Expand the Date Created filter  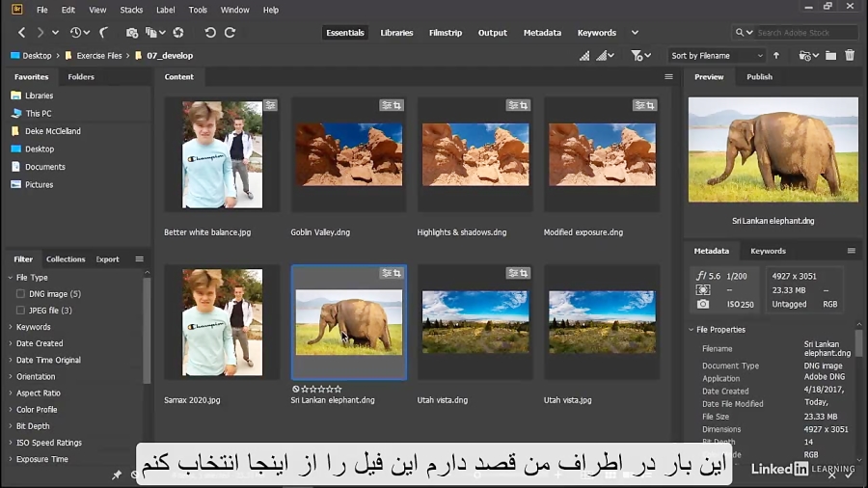click(11, 343)
